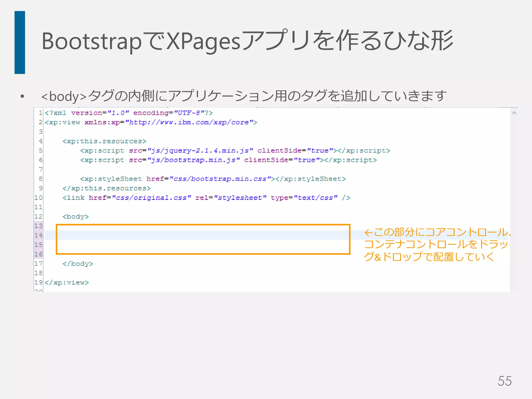Screen dimensions: 532x399
Task: Click line number 10 in the gutter
Action: click(38, 198)
